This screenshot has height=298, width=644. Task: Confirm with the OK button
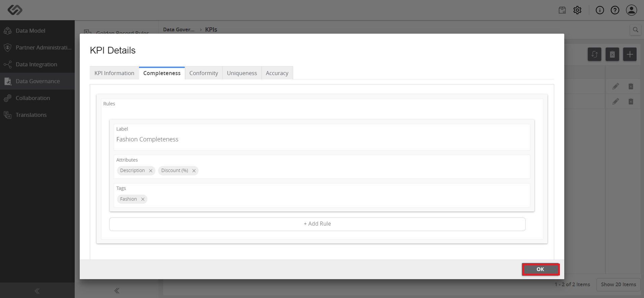[540, 269]
